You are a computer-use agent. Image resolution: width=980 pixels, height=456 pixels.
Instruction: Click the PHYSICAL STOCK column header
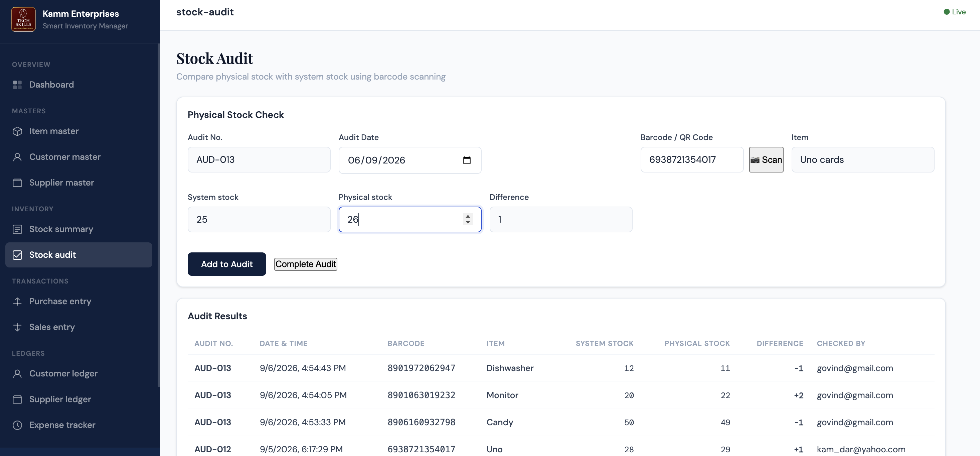click(697, 344)
